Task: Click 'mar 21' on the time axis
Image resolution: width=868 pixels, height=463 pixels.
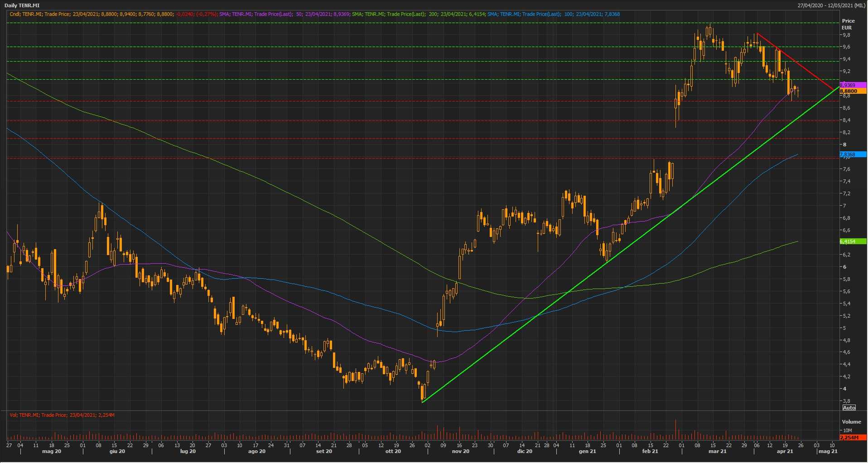Action: tap(717, 451)
